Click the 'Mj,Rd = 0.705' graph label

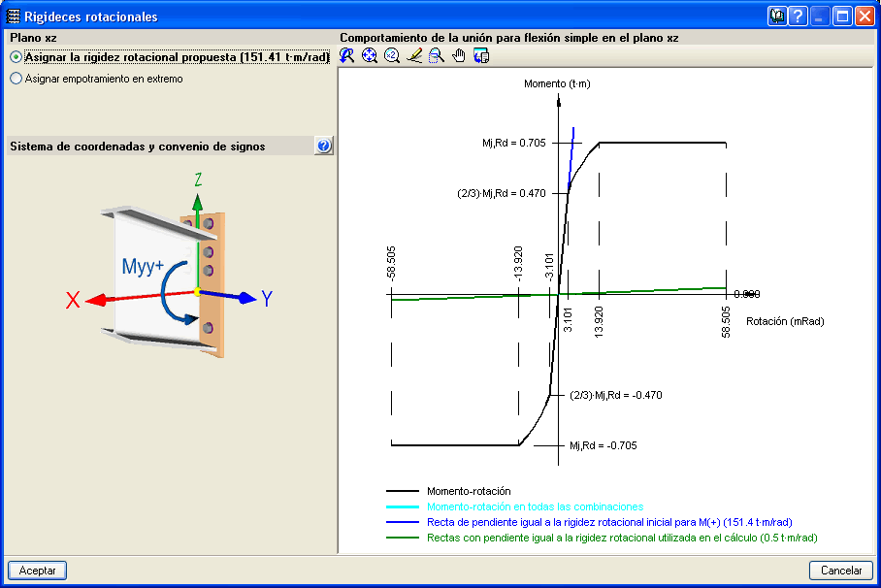tap(514, 143)
